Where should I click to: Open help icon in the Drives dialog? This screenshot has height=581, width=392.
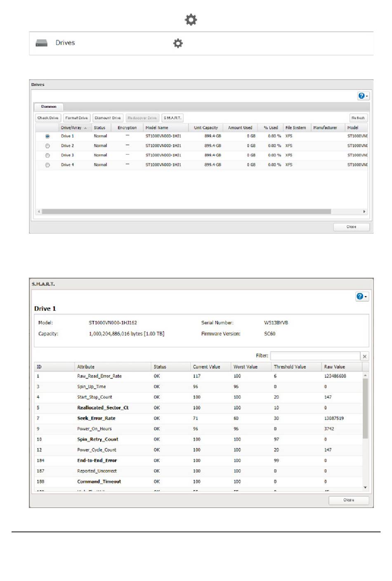(363, 96)
